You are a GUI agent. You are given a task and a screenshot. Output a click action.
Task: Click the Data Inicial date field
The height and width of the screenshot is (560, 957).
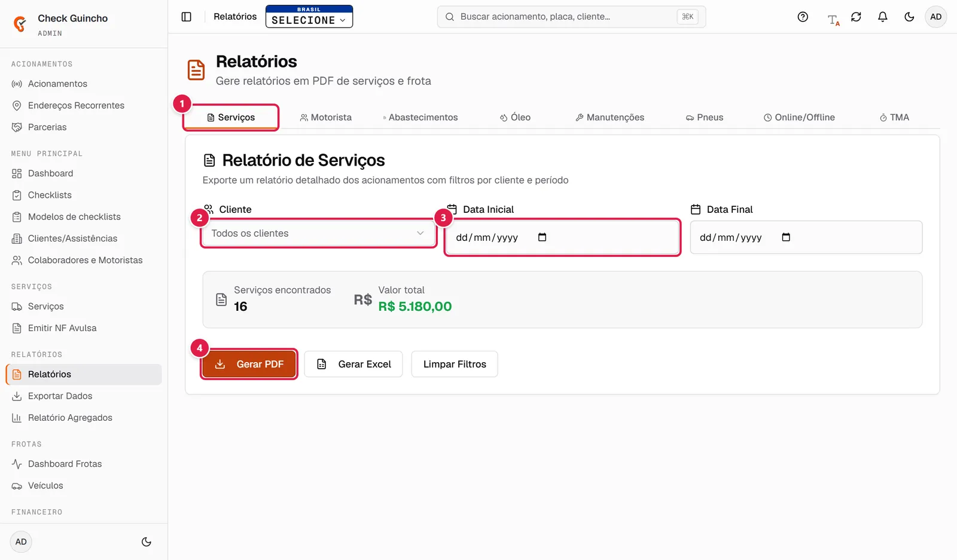point(562,237)
